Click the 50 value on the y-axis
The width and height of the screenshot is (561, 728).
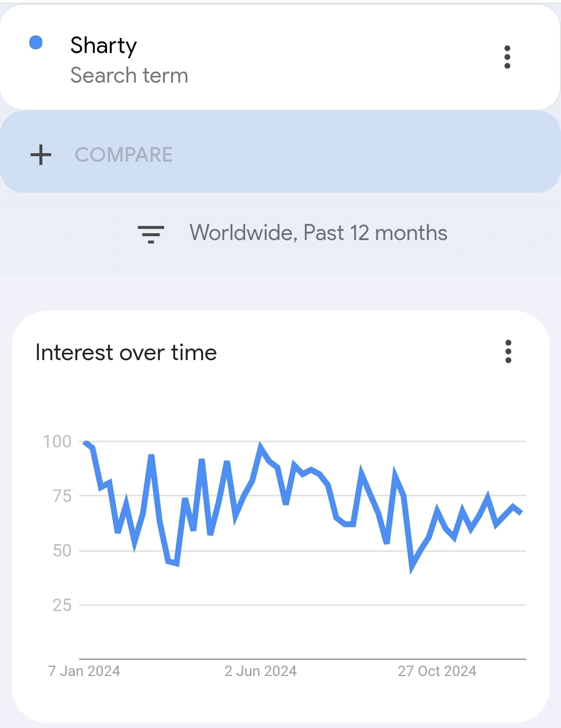[62, 551]
